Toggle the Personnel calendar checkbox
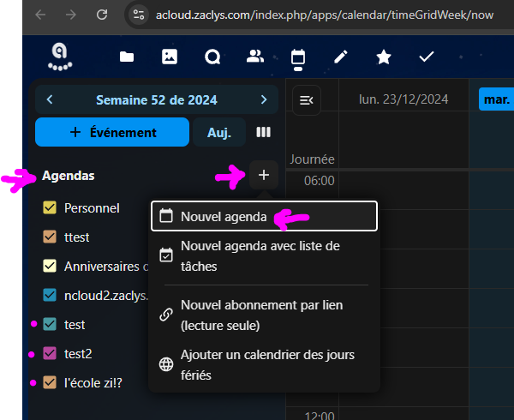The image size is (514, 420). coord(50,207)
